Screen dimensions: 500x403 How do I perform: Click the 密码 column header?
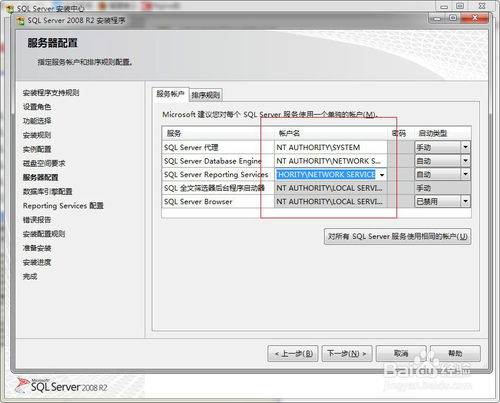coord(399,133)
